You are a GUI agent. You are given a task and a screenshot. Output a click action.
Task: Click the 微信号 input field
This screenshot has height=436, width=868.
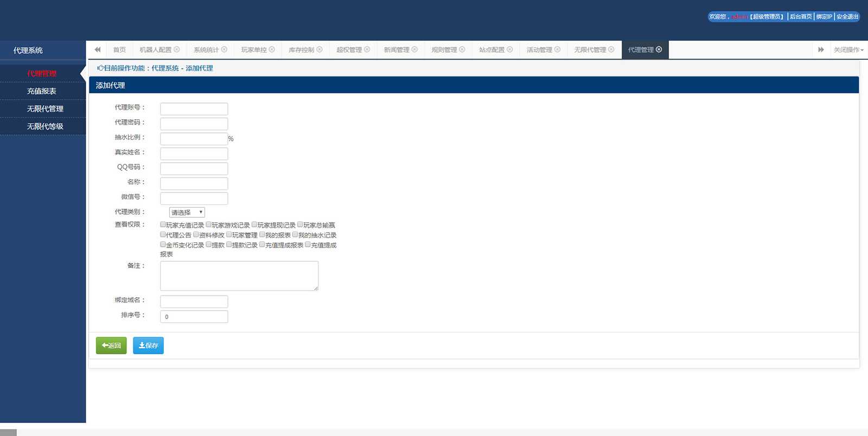point(194,198)
